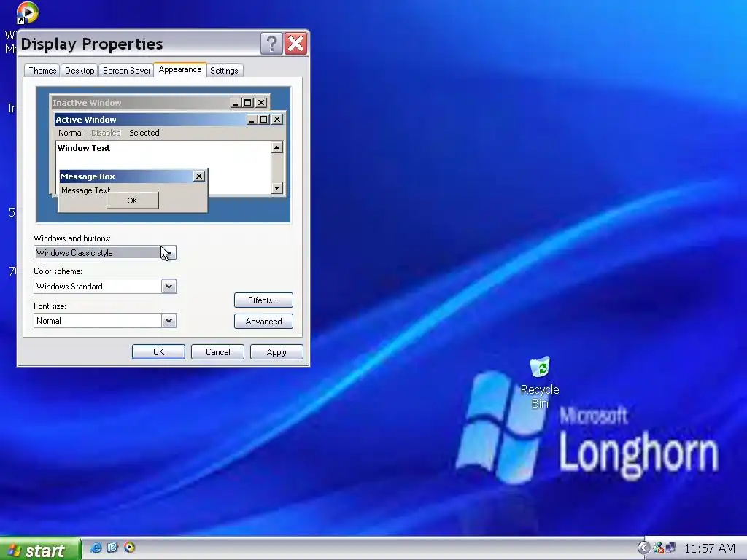
Task: Open the start menu
Action: [x=41, y=549]
